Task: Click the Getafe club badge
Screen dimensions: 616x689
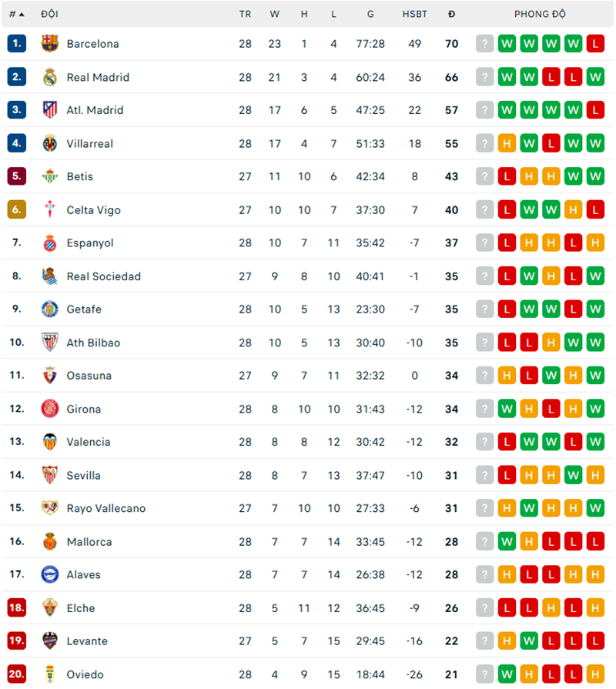Action: 50,309
